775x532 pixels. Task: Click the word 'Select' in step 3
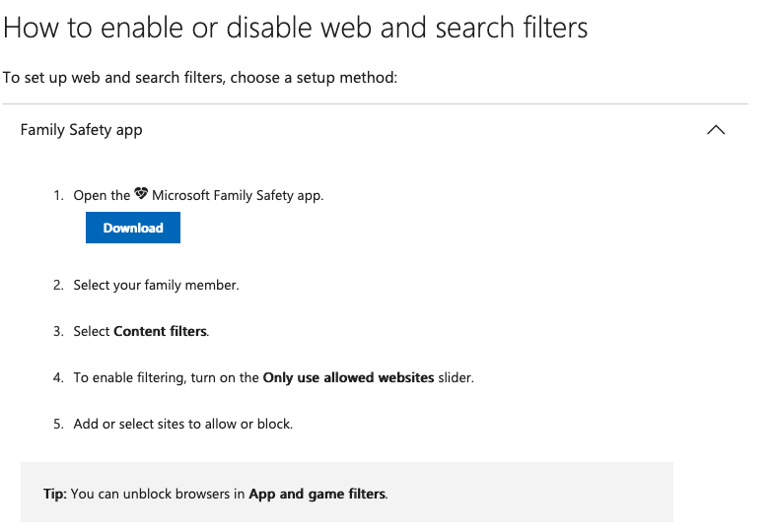(x=92, y=331)
